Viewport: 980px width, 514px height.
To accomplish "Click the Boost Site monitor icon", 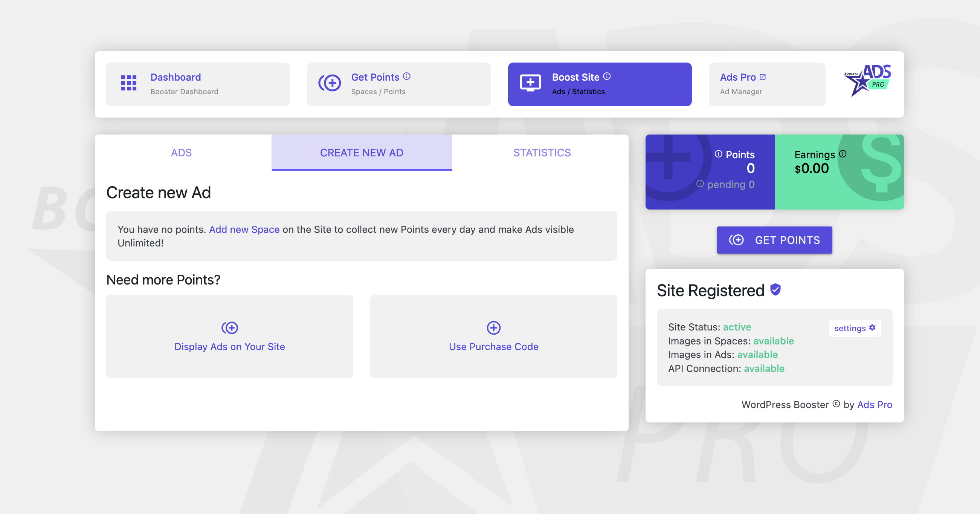I will 531,83.
